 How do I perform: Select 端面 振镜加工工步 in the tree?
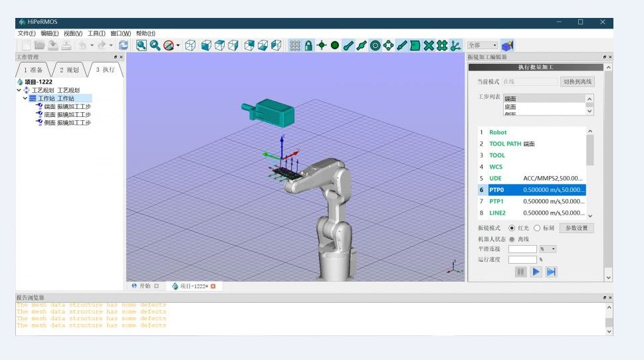click(67, 106)
